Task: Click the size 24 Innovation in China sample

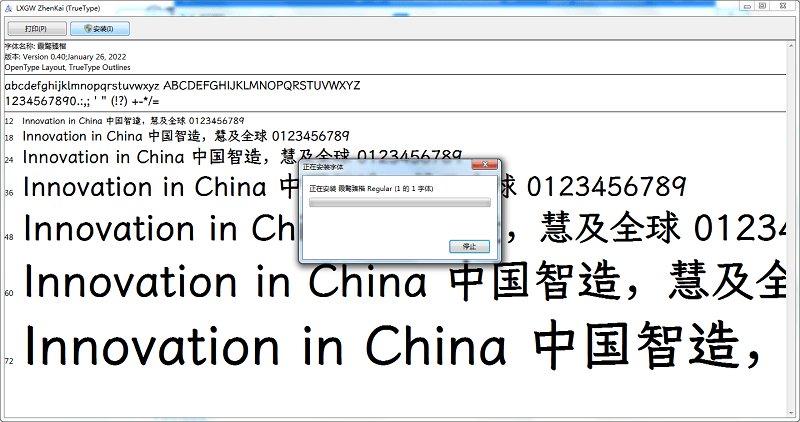Action: [242, 157]
